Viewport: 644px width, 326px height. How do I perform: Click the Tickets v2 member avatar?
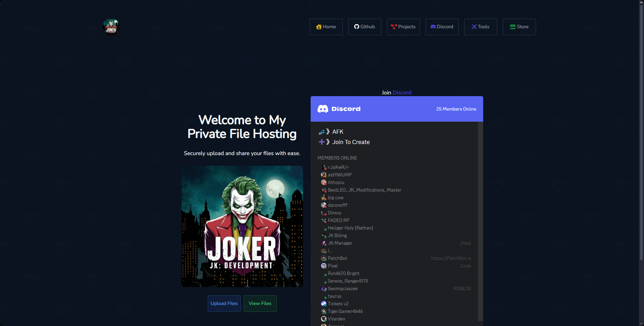tap(324, 304)
